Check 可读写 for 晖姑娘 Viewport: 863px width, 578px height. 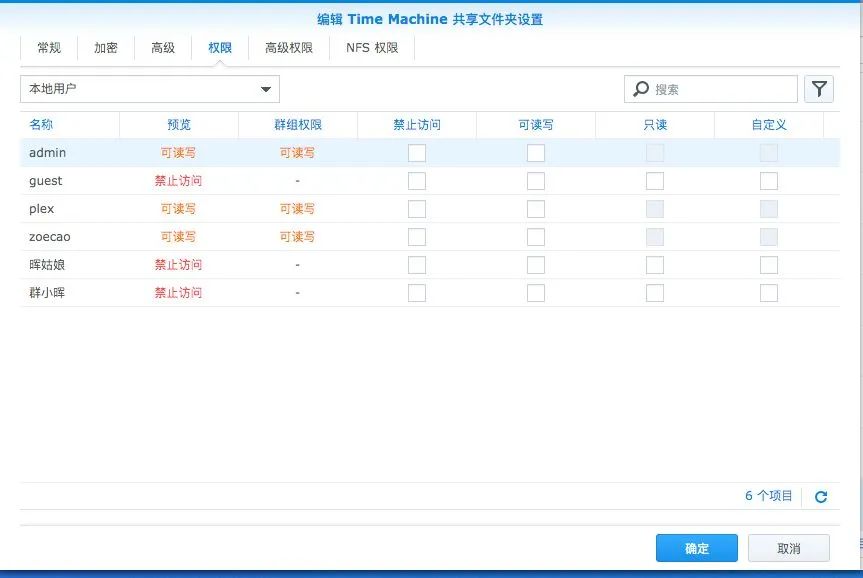coord(536,265)
